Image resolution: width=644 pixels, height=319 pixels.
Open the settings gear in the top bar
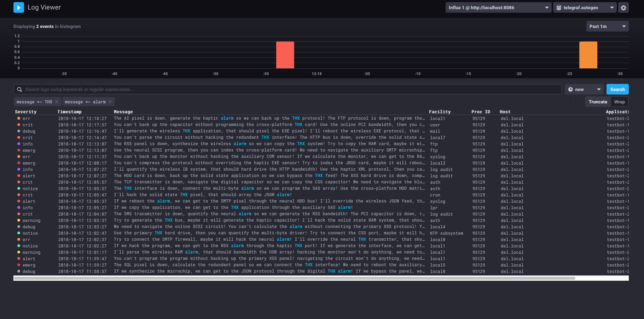click(x=623, y=7)
